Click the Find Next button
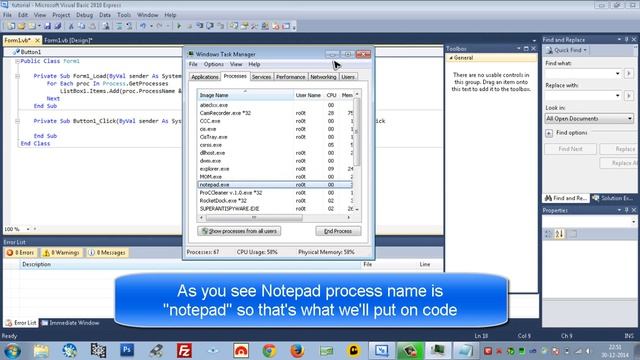 pos(570,149)
